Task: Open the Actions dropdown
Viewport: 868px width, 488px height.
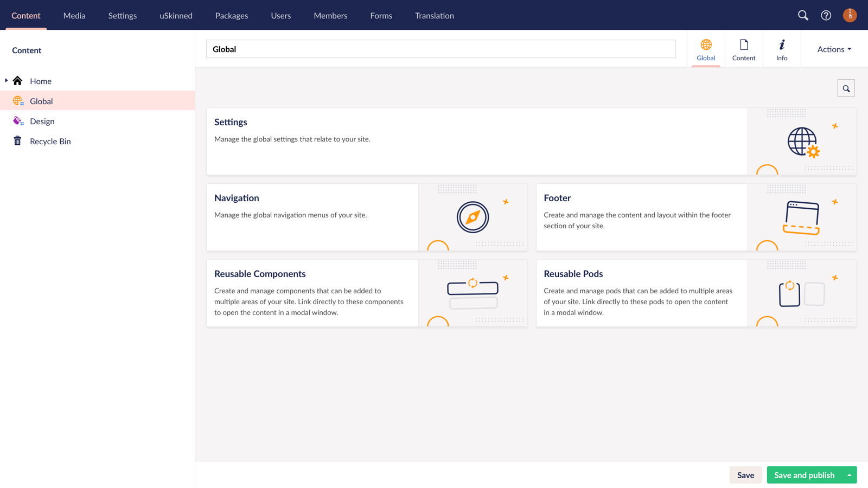Action: pos(833,49)
